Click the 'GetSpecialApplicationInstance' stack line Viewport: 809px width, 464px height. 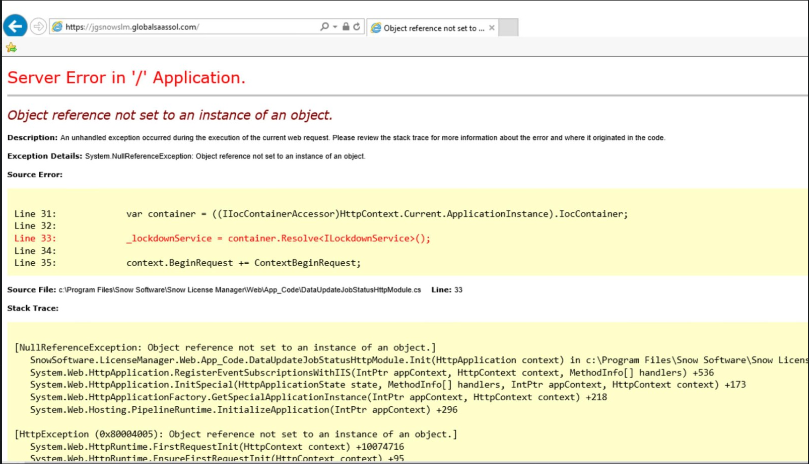click(318, 397)
